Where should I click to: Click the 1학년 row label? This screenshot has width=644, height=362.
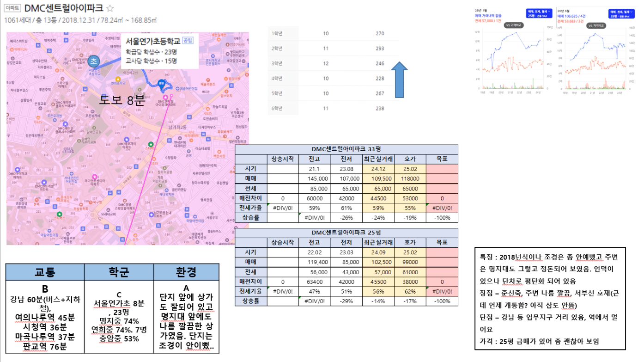click(x=277, y=33)
